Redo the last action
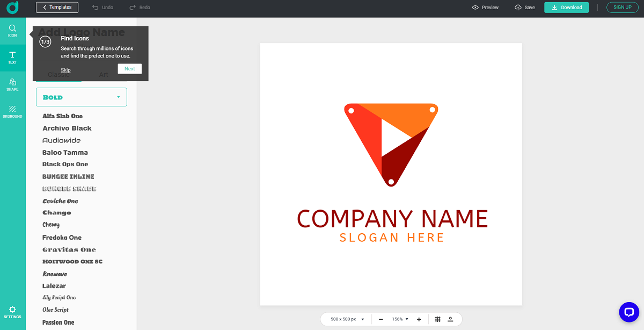644x330 pixels. click(x=138, y=8)
